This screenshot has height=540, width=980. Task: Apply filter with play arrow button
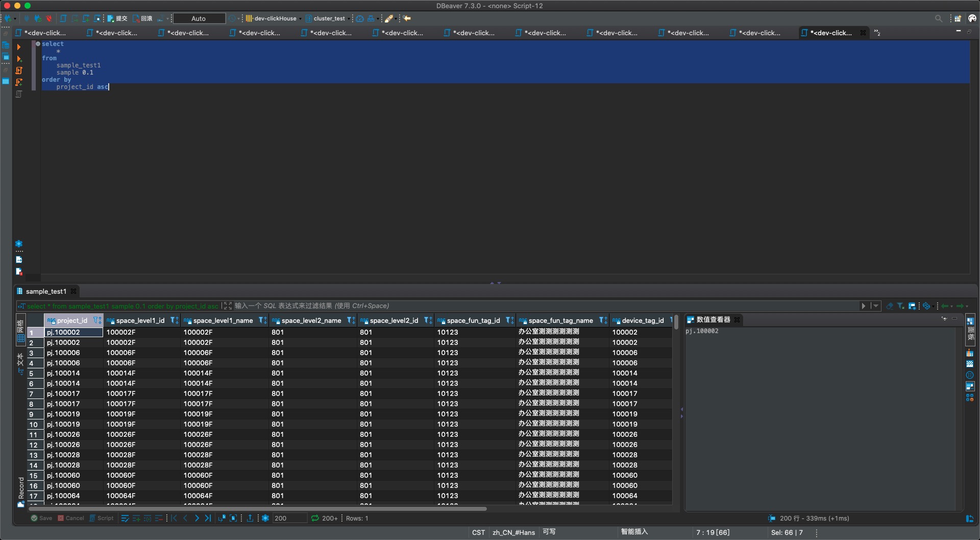[864, 306]
